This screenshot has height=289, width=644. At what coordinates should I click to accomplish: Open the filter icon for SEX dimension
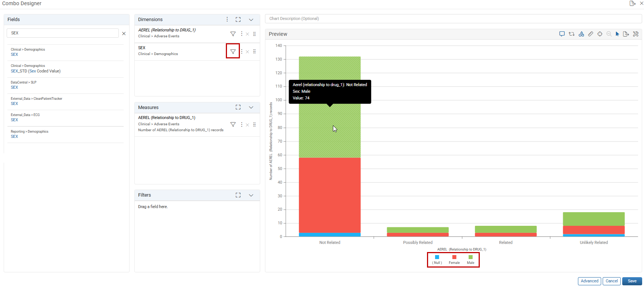[x=233, y=51]
